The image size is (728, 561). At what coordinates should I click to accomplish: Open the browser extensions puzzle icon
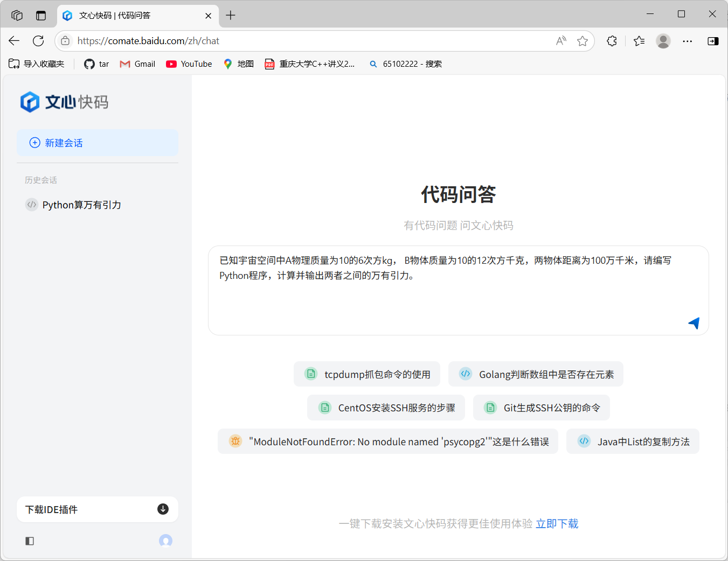pos(612,41)
